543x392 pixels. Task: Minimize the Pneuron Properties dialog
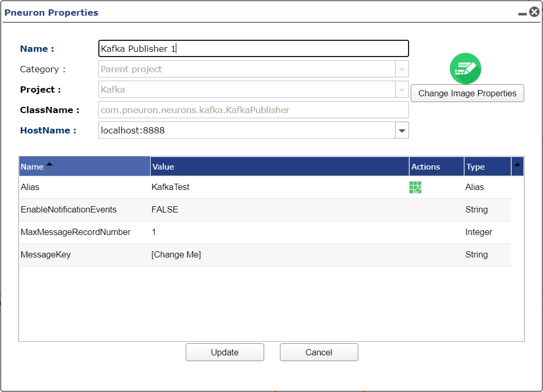click(522, 14)
